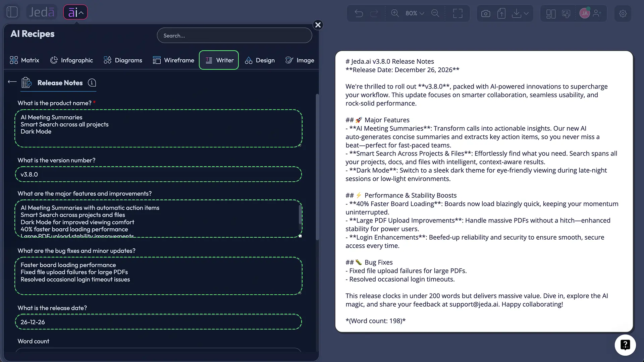644x362 pixels.
Task: Zoom out with the magnifier minus icon
Action: tap(435, 13)
